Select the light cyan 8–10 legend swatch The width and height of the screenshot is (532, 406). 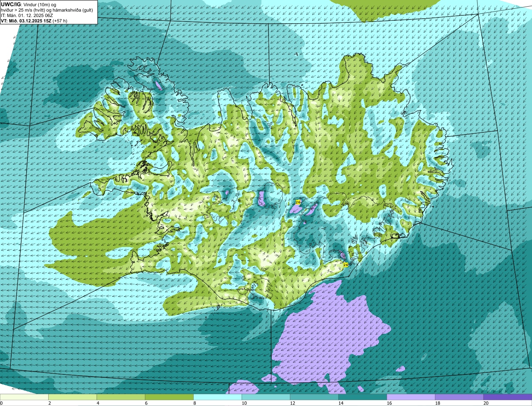[x=217, y=397]
